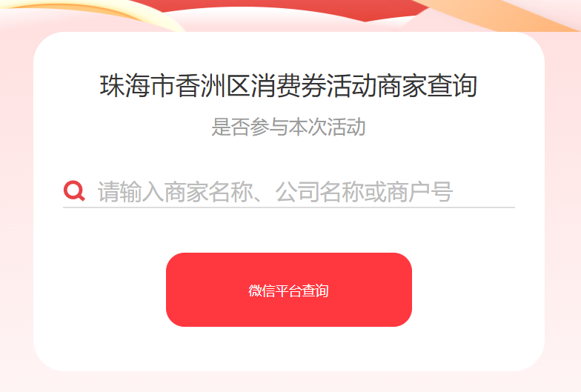Click blank white card area below red button
The image size is (581, 392).
(289, 348)
